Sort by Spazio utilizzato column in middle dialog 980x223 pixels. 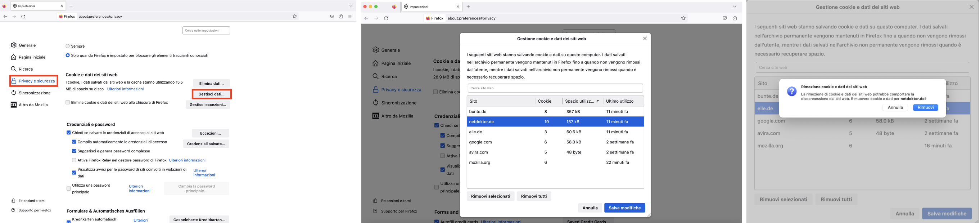tap(582, 101)
